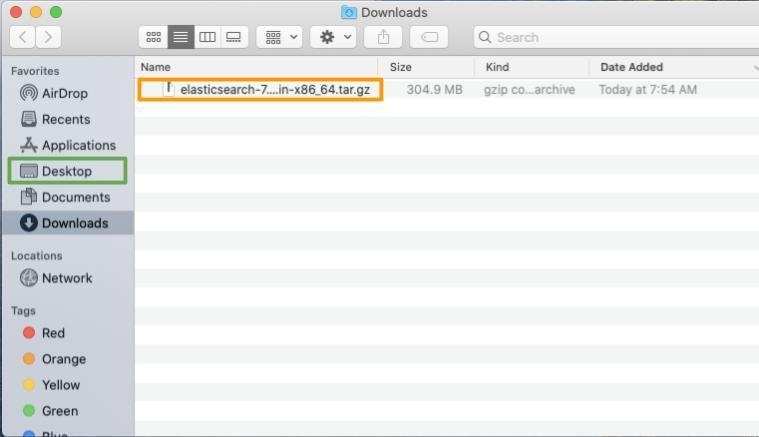
Task: Zoom the window with the green button
Action: tap(56, 12)
